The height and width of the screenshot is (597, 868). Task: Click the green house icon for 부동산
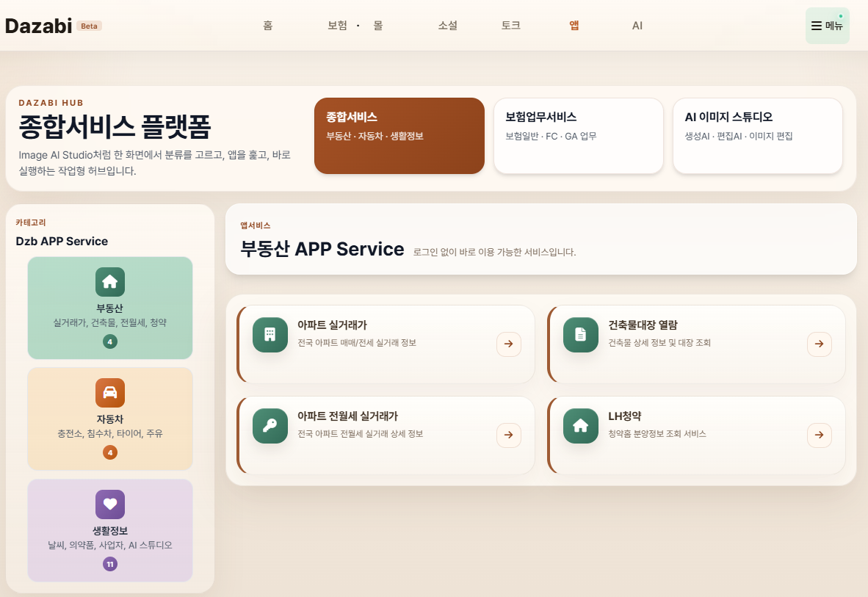point(110,282)
